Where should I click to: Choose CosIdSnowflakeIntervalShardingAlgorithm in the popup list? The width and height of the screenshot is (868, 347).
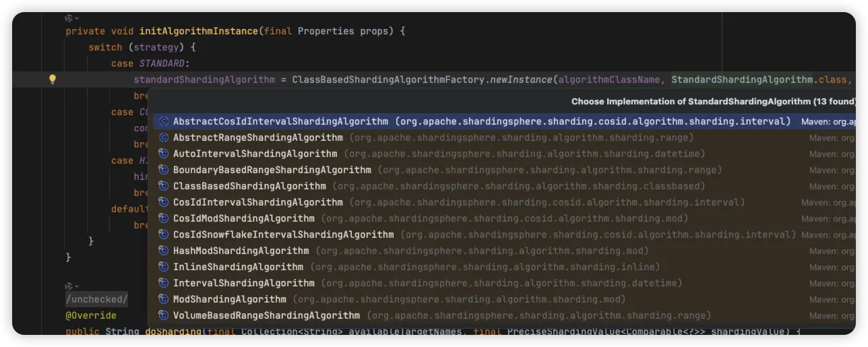tap(283, 234)
